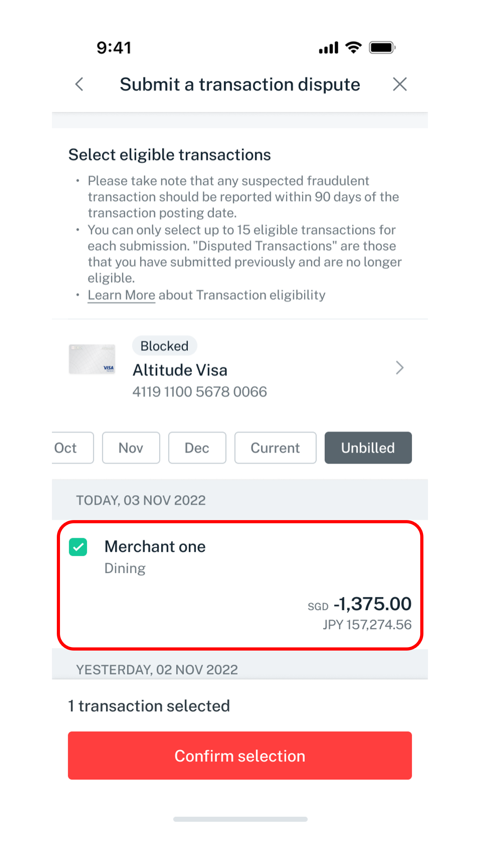Tap the Altitude Visa card thumbnail

coord(92,359)
